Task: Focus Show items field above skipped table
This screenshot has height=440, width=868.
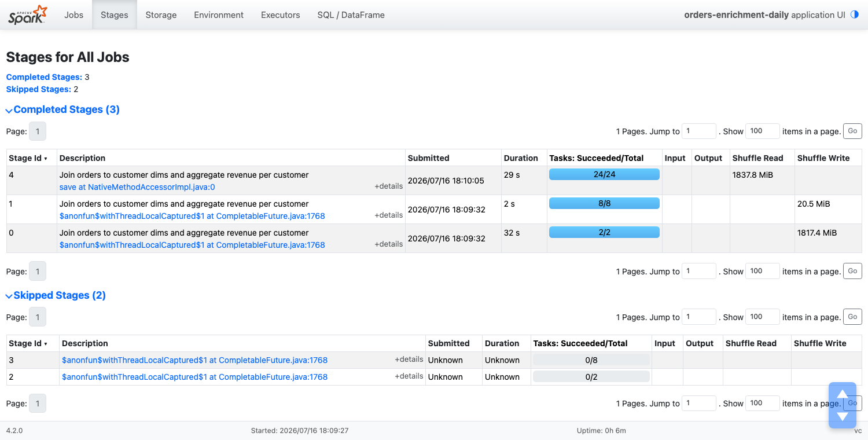Action: click(x=763, y=317)
